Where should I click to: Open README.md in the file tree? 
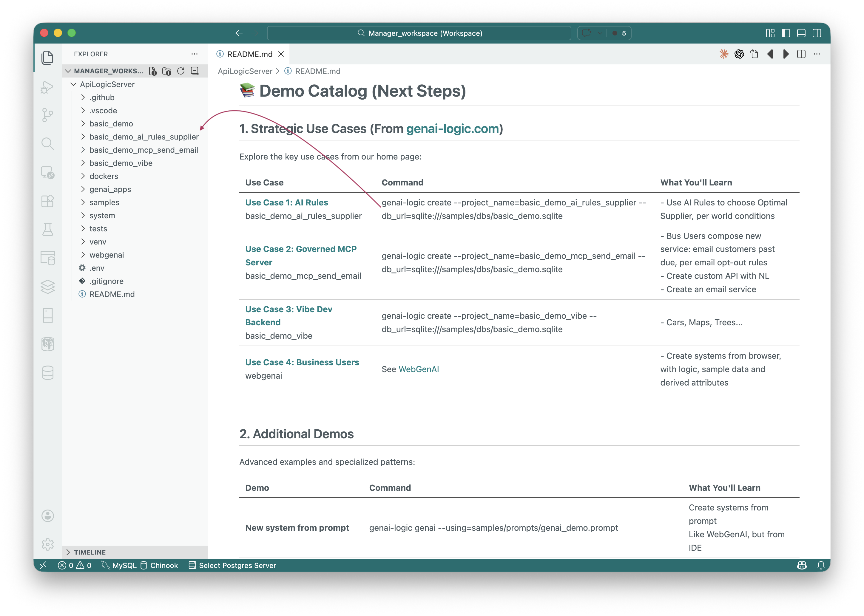click(x=112, y=294)
